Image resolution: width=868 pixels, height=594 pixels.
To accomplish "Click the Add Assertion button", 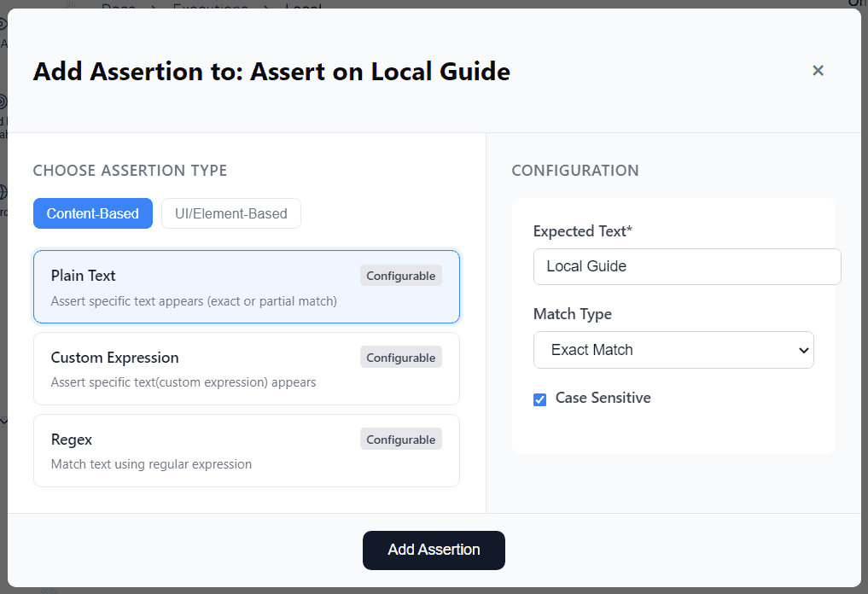I will 434,550.
